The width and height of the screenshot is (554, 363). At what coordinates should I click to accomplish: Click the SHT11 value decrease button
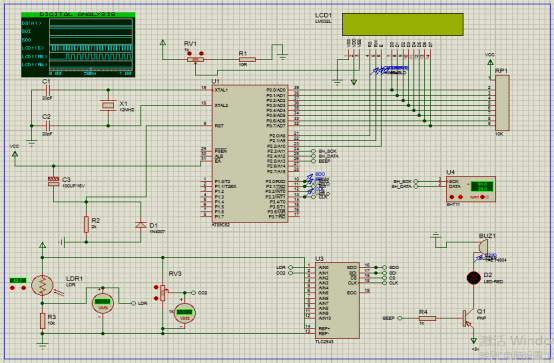(452, 197)
